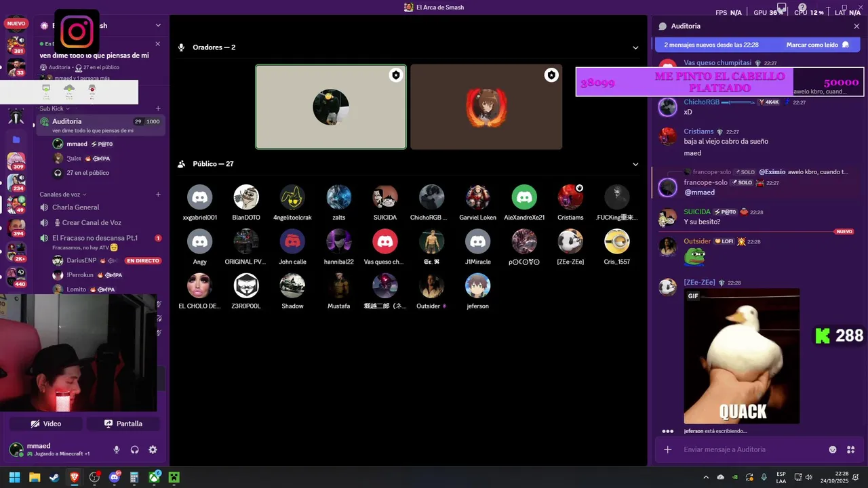Viewport: 868px width, 488px height.
Task: Focus the 'Enviar mensaje a Auditoria' field
Action: [753, 449]
